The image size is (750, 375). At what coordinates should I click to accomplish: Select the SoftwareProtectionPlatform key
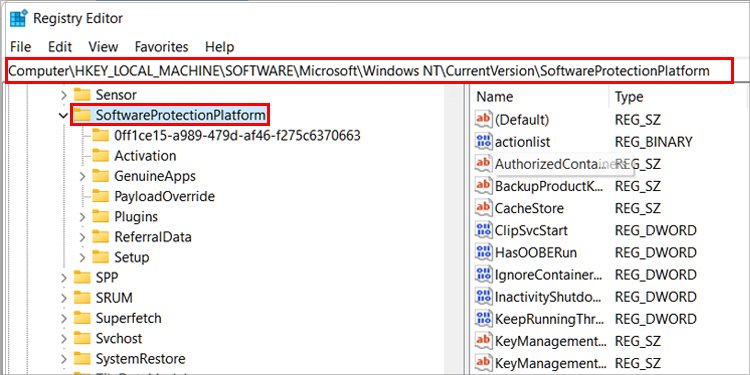tap(180, 115)
